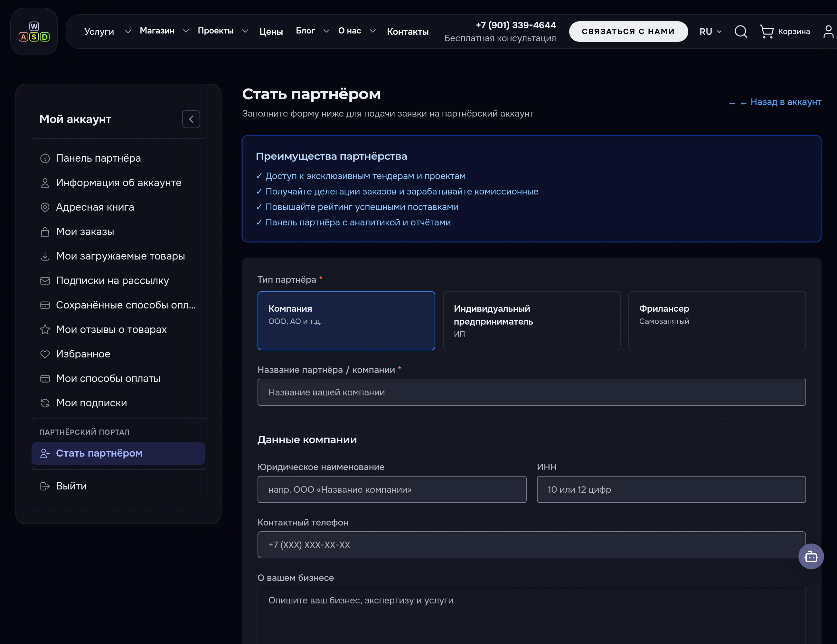Focus the Название партнёра / компании field

(x=531, y=392)
